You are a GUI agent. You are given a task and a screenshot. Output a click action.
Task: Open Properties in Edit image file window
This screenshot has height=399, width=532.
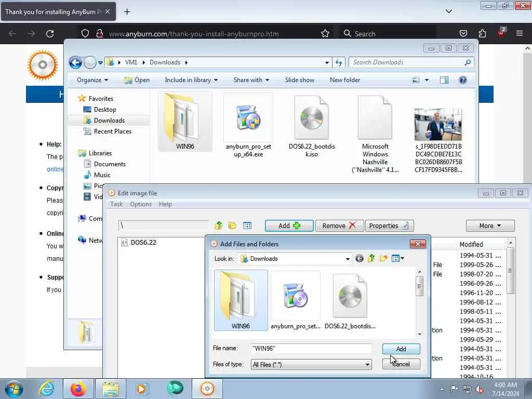coord(389,225)
